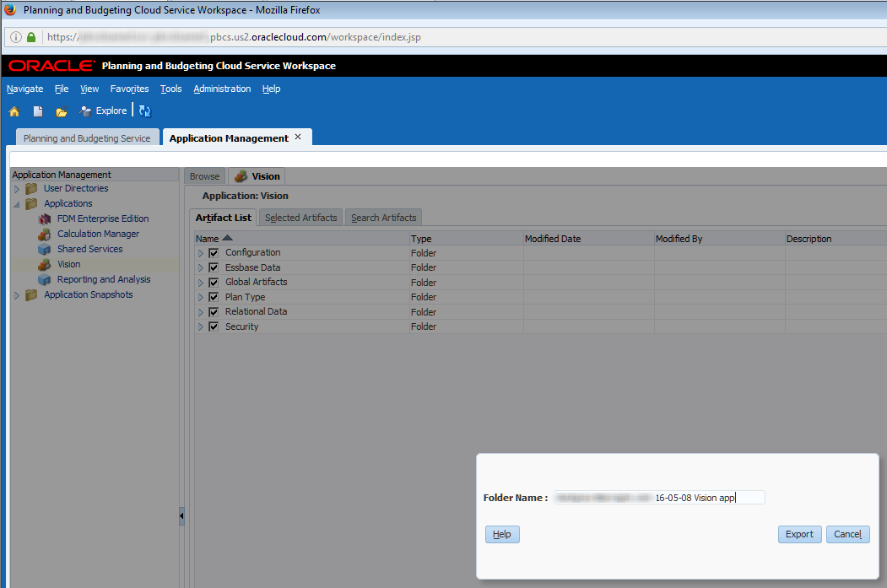Expand the Global Artifacts folder row

coord(201,283)
